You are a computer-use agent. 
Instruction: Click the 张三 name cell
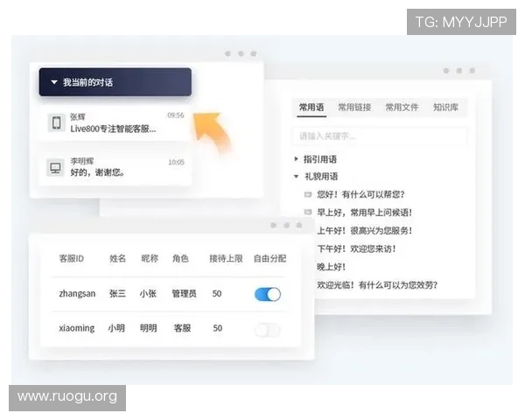117,294
